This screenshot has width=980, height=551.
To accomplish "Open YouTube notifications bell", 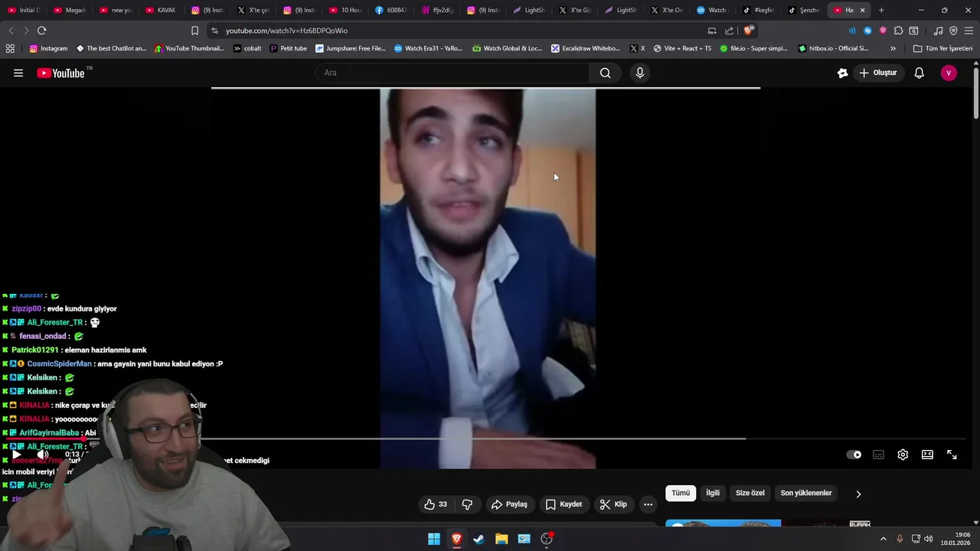I will point(919,73).
